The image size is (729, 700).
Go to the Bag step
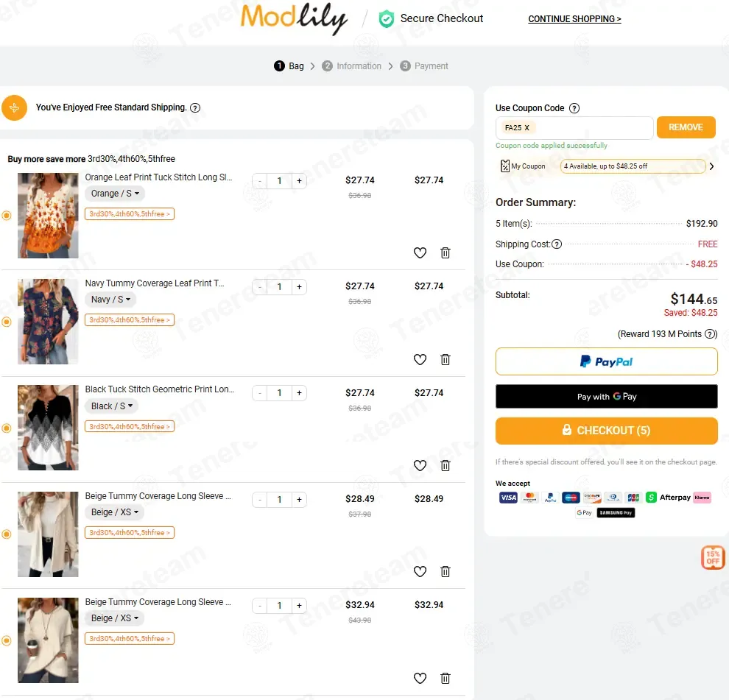(x=289, y=66)
